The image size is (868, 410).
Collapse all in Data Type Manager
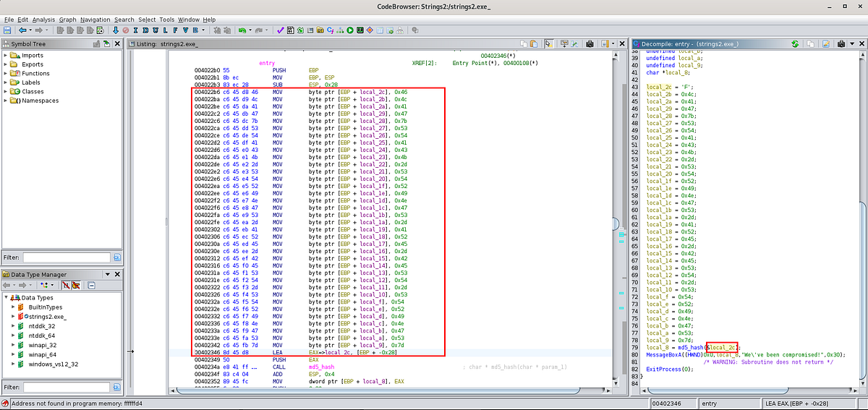[x=91, y=286]
